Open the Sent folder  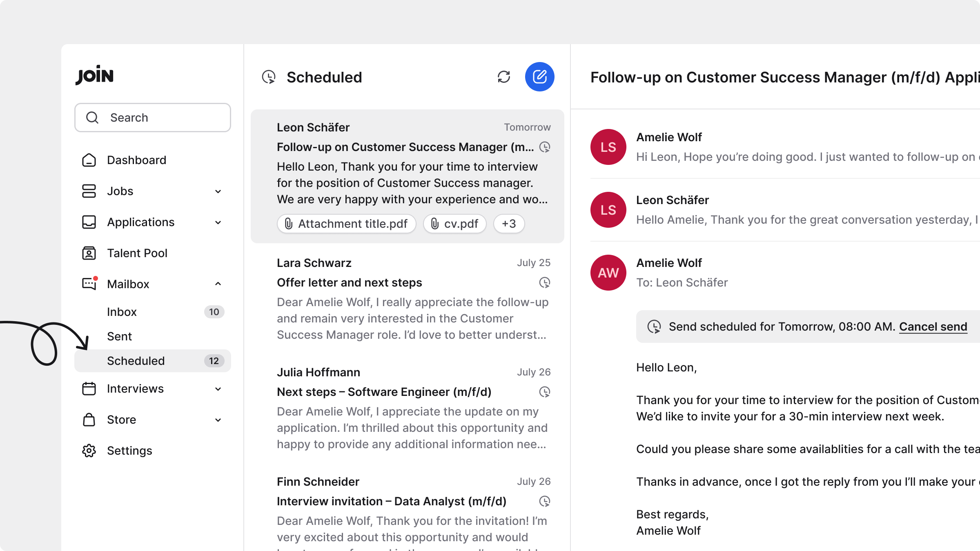click(119, 336)
